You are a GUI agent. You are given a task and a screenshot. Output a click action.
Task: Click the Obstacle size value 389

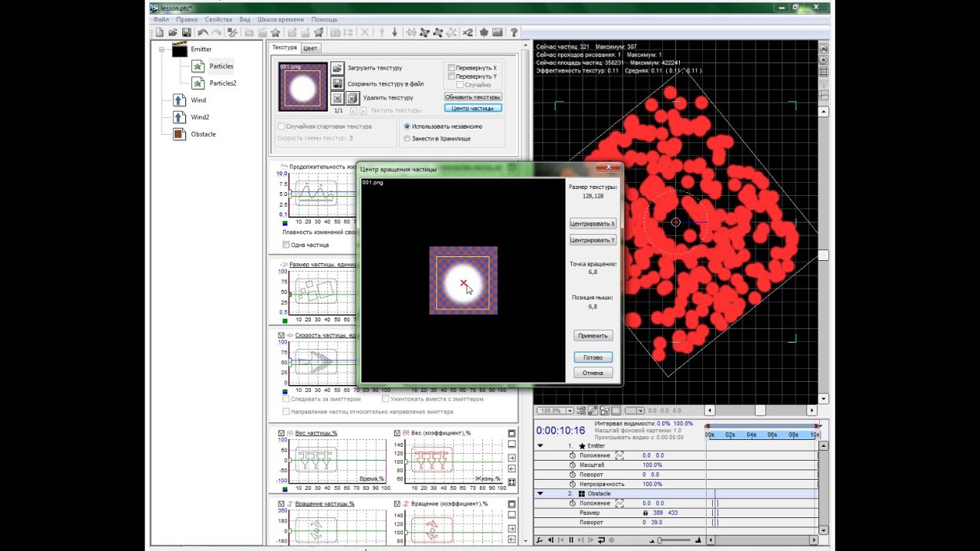[658, 513]
